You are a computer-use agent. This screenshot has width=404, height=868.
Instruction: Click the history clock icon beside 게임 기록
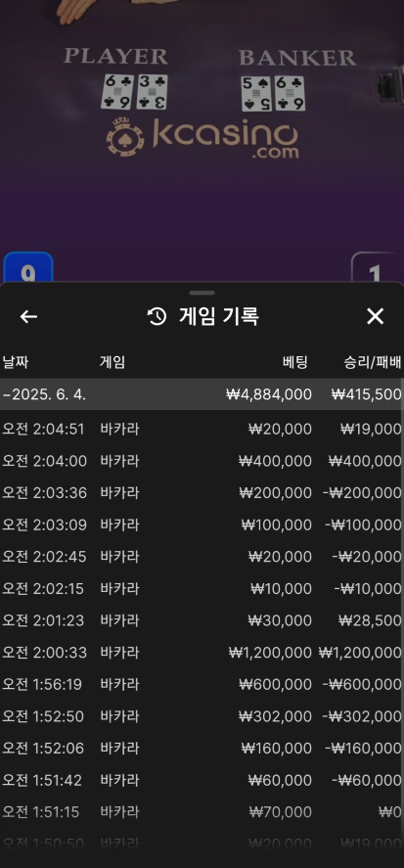157,317
